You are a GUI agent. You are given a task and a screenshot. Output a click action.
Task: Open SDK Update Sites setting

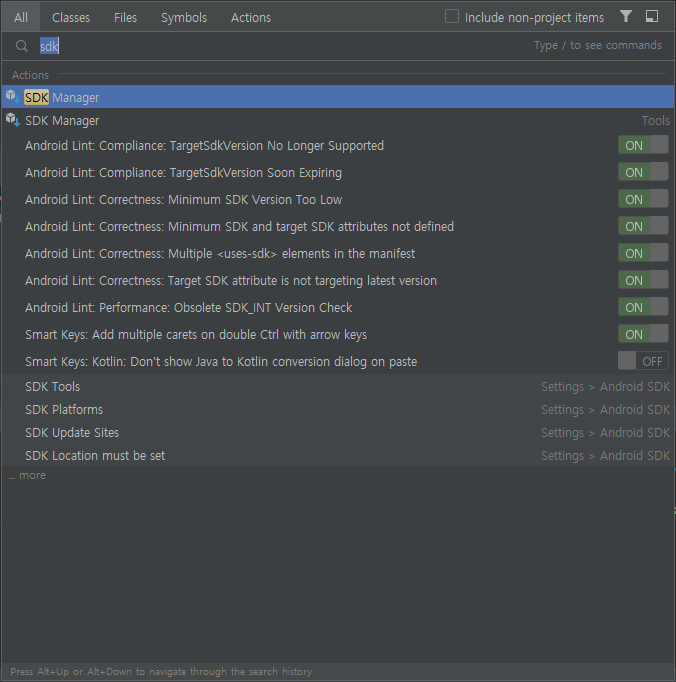point(338,432)
